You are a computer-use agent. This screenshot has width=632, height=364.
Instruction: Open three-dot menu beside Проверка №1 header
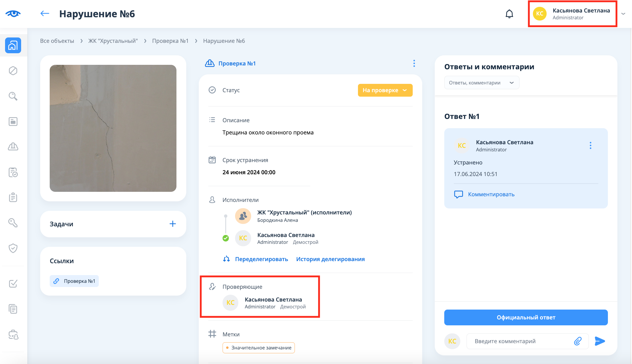coord(414,63)
